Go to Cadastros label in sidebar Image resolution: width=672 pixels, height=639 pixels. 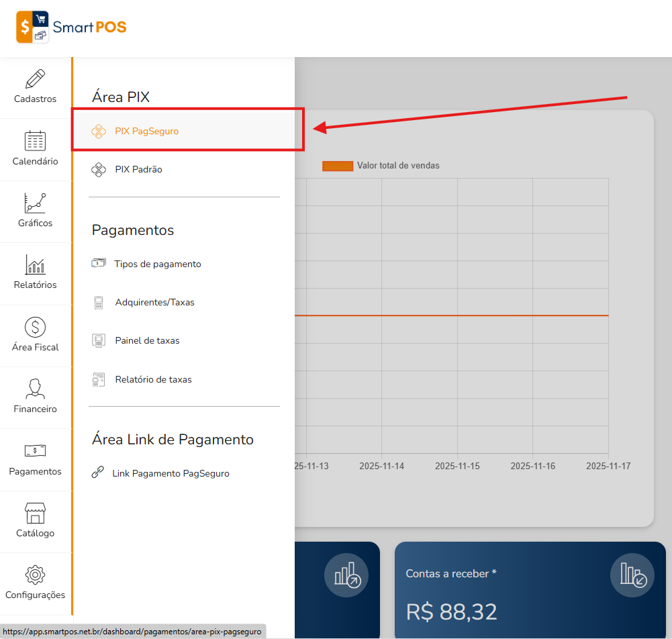35,99
